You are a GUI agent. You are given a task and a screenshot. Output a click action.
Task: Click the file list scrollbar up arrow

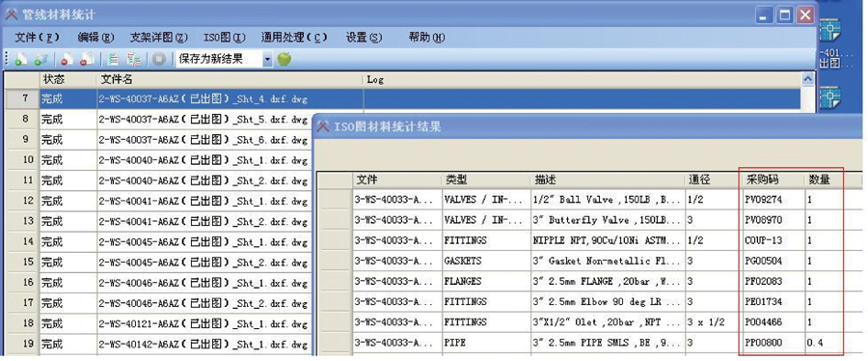coord(807,80)
